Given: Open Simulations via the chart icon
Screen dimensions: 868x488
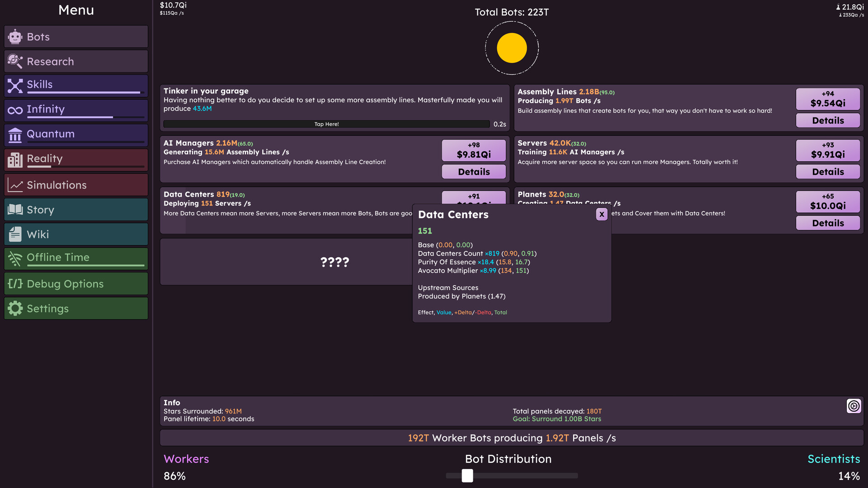Looking at the screenshot, I should click(15, 184).
